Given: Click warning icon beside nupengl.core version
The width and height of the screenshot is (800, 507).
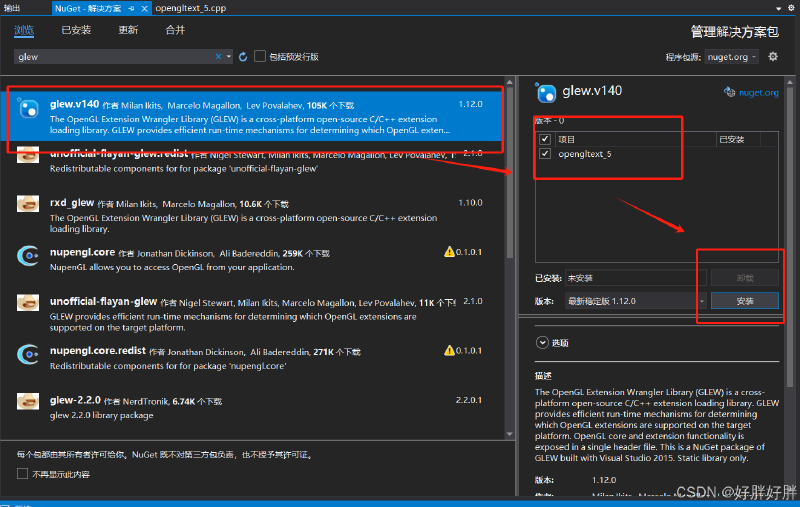Looking at the screenshot, I should (x=449, y=251).
